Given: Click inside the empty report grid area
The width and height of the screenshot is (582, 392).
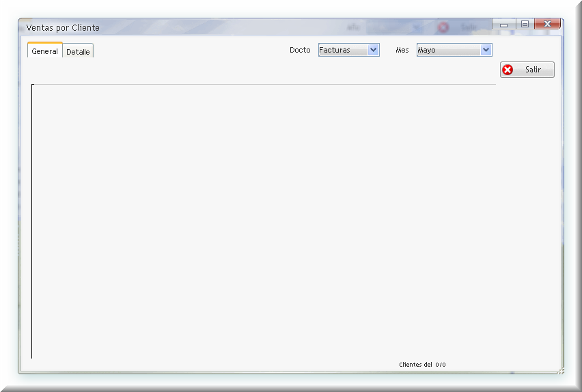Looking at the screenshot, I should coord(263,219).
